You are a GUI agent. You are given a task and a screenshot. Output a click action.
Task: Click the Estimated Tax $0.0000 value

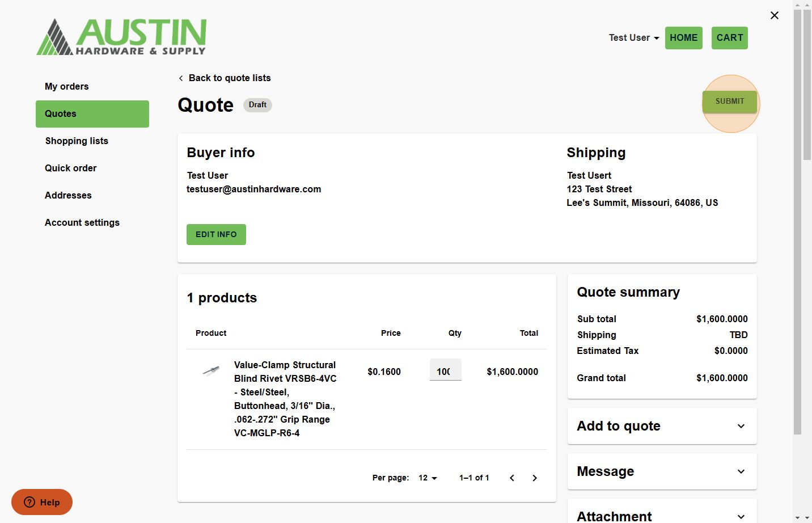731,351
